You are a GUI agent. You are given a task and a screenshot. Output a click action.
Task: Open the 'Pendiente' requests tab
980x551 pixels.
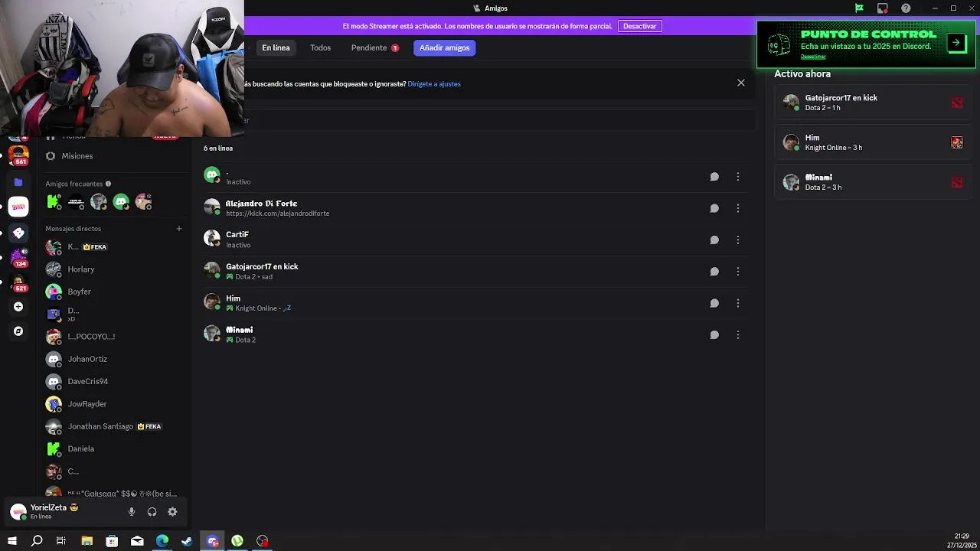[x=374, y=47]
